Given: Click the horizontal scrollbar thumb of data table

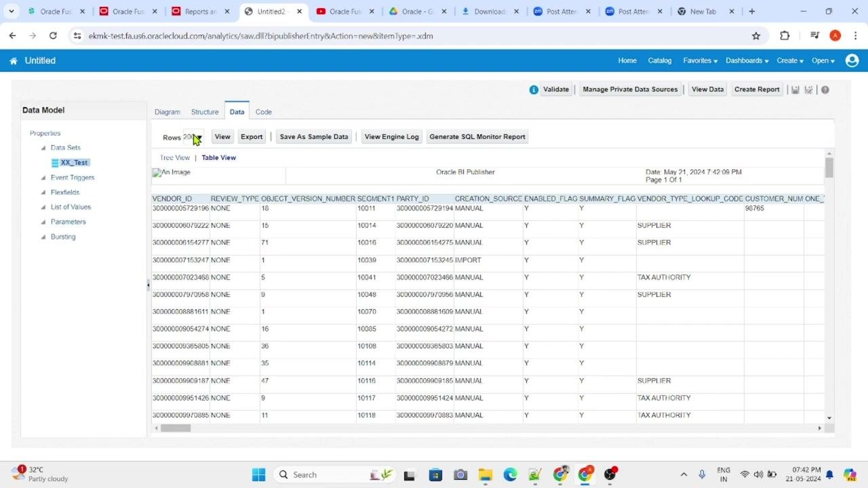Looking at the screenshot, I should point(176,428).
